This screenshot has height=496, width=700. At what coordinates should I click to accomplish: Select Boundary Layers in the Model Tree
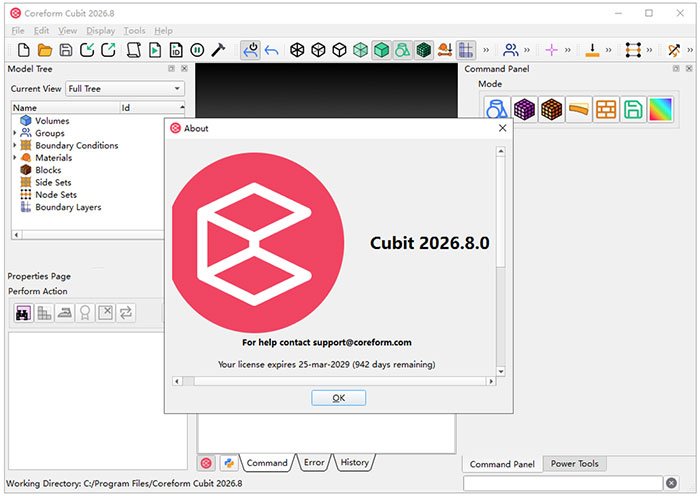pos(68,207)
